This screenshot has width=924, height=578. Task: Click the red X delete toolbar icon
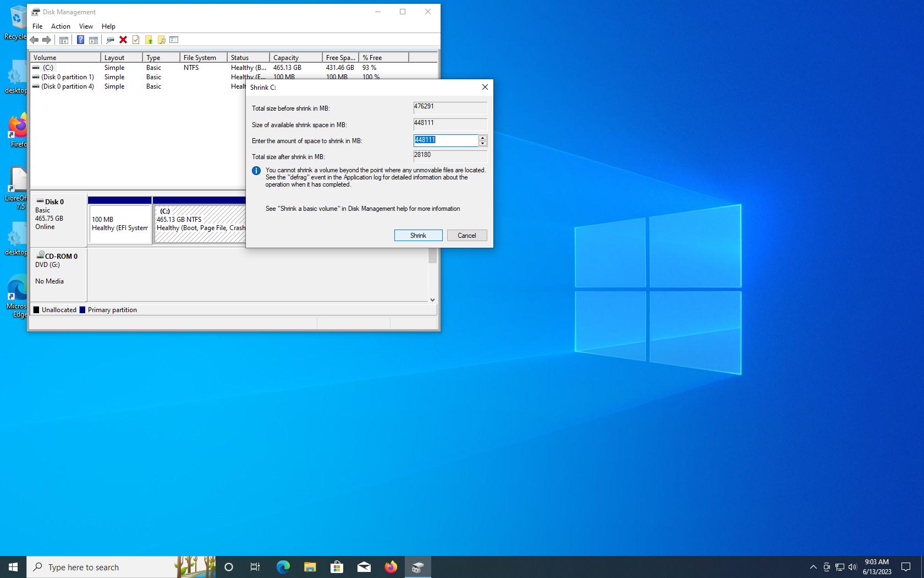point(123,40)
